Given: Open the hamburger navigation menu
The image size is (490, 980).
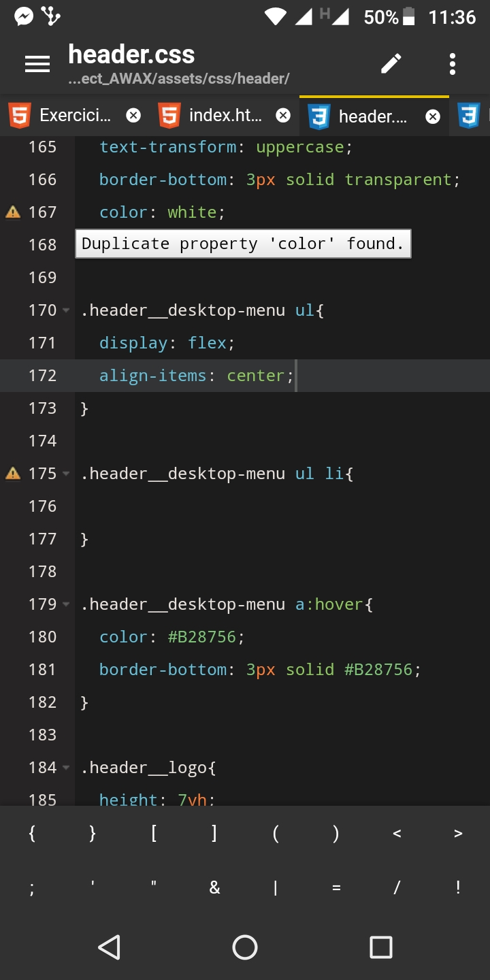Looking at the screenshot, I should point(37,64).
